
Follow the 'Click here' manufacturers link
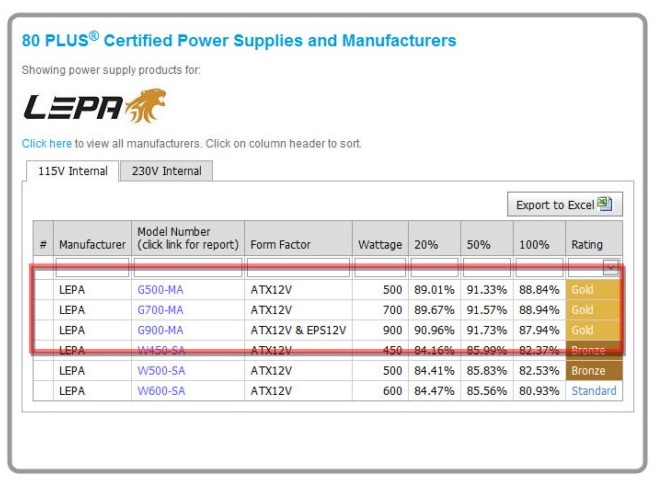pos(47,144)
